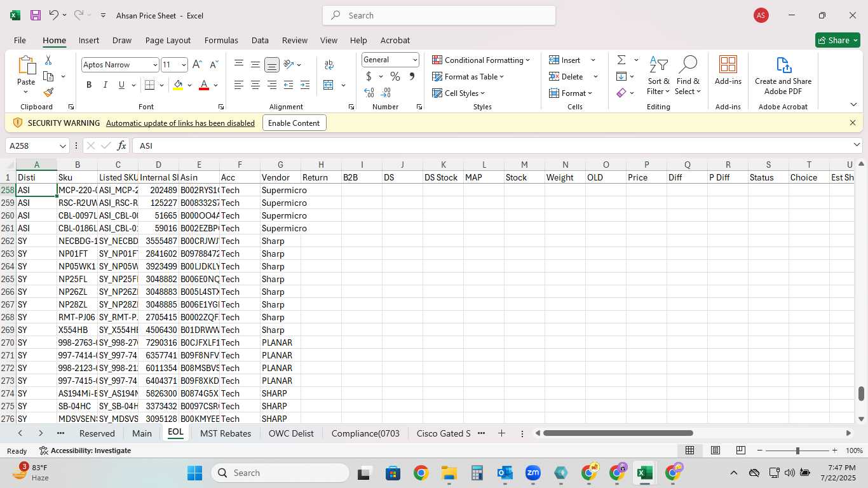Viewport: 868px width, 488px height.
Task: Apply right text alignment
Action: pyautogui.click(x=272, y=85)
